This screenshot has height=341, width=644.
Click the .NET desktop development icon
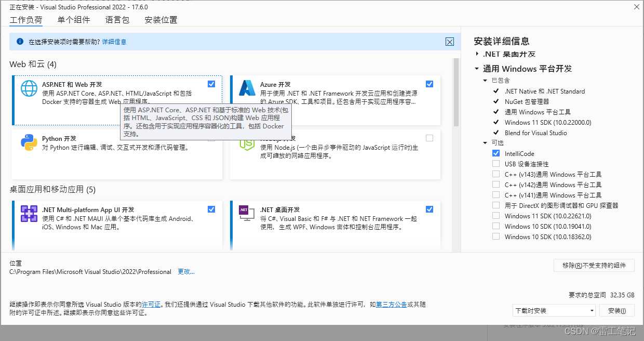point(247,214)
